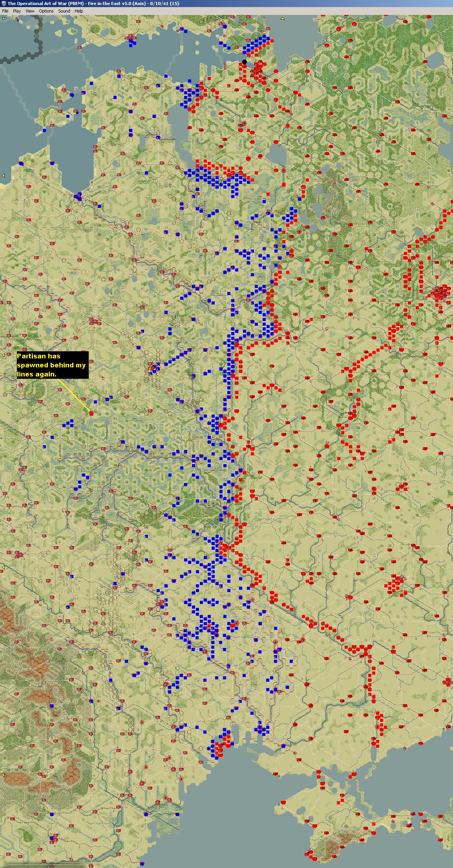Open the Sound menu
This screenshot has height=868, width=453.
point(64,11)
